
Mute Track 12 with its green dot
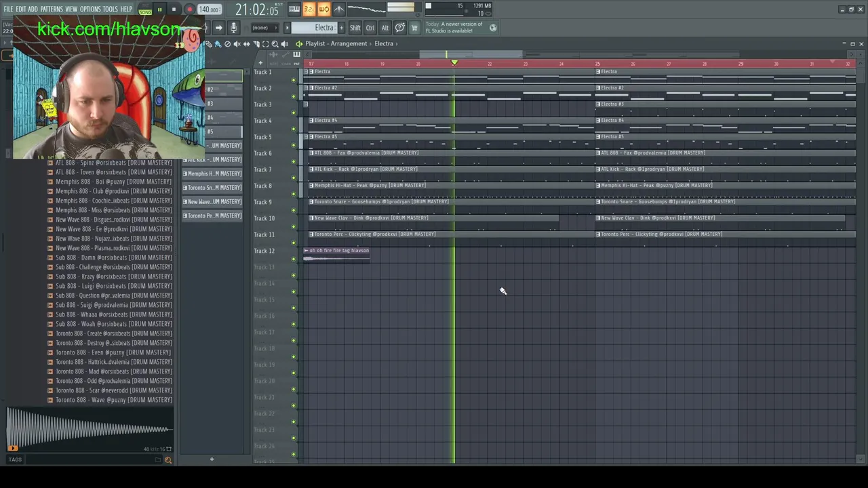[x=294, y=259]
